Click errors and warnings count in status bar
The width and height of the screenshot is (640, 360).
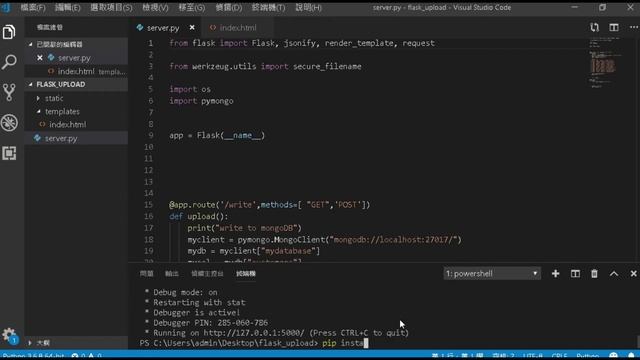click(87, 356)
